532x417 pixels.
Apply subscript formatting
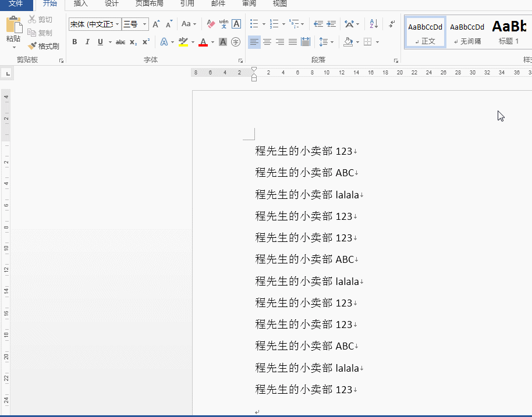click(x=133, y=41)
